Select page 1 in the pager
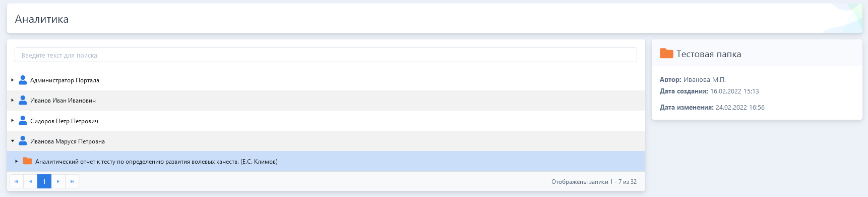The width and height of the screenshot is (868, 197). click(x=44, y=181)
